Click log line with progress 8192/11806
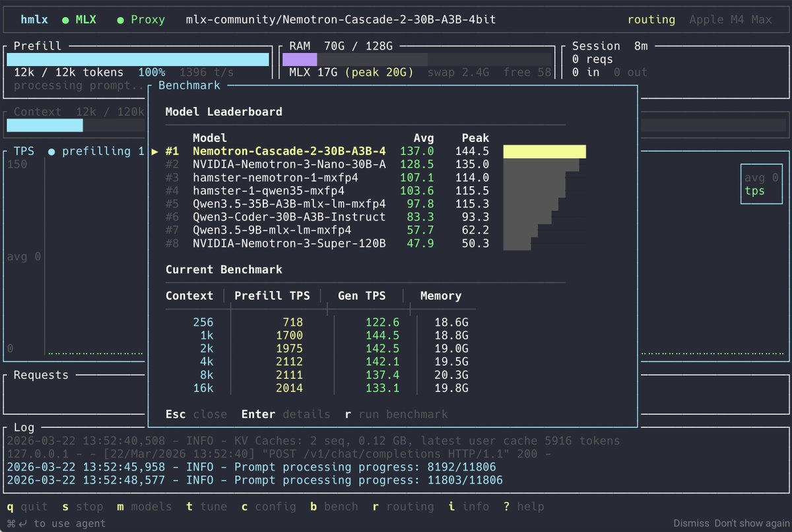The height and width of the screenshot is (532, 792). (251, 467)
